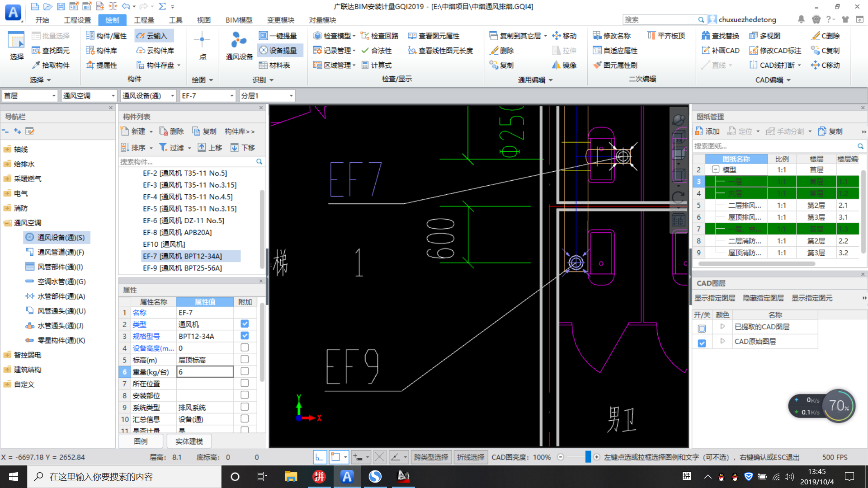Toggle 设备高度 attribute checkbox
Image resolution: width=868 pixels, height=488 pixels.
245,347
